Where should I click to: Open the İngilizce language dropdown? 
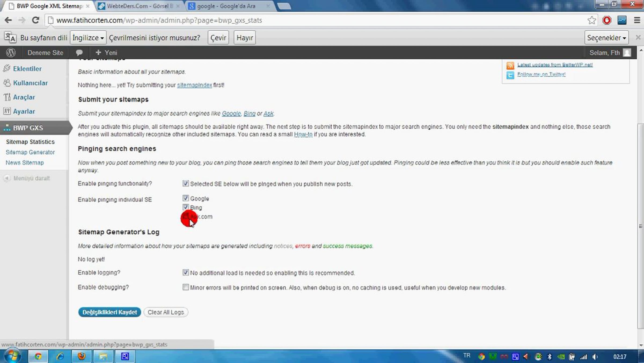[88, 38]
